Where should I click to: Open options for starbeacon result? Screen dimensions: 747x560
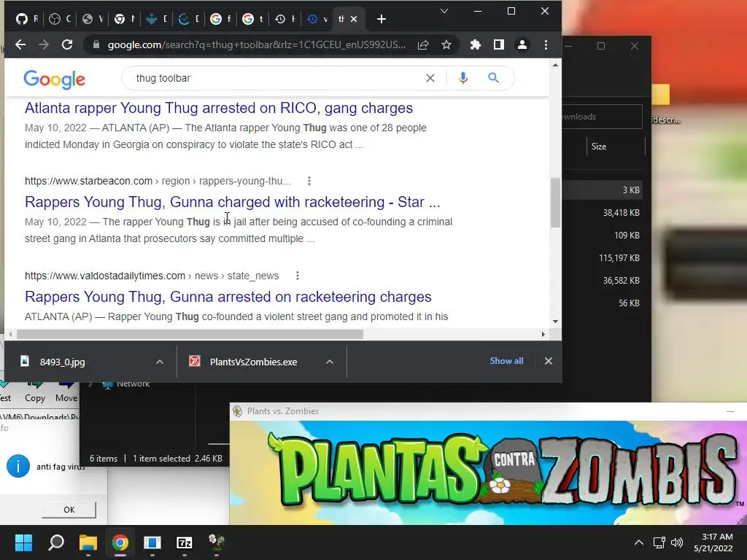pos(309,181)
